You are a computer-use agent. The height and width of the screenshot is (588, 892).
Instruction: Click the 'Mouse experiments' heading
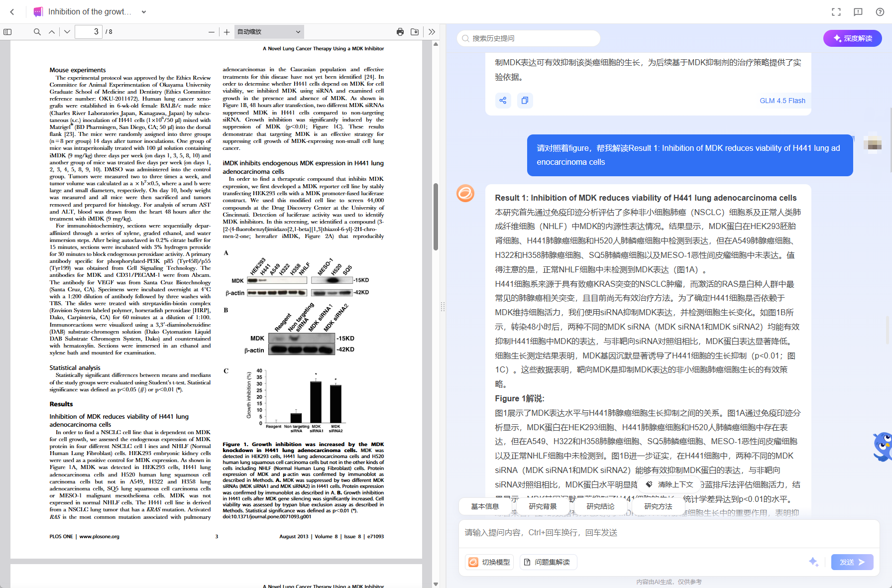[x=78, y=70]
